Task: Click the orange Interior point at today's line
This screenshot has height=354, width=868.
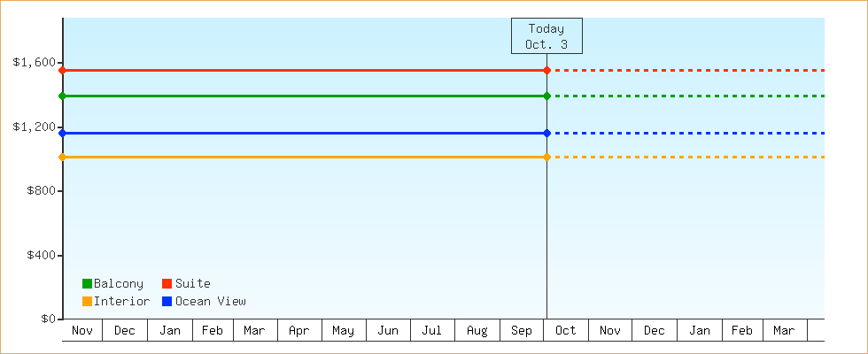Action: pos(546,157)
